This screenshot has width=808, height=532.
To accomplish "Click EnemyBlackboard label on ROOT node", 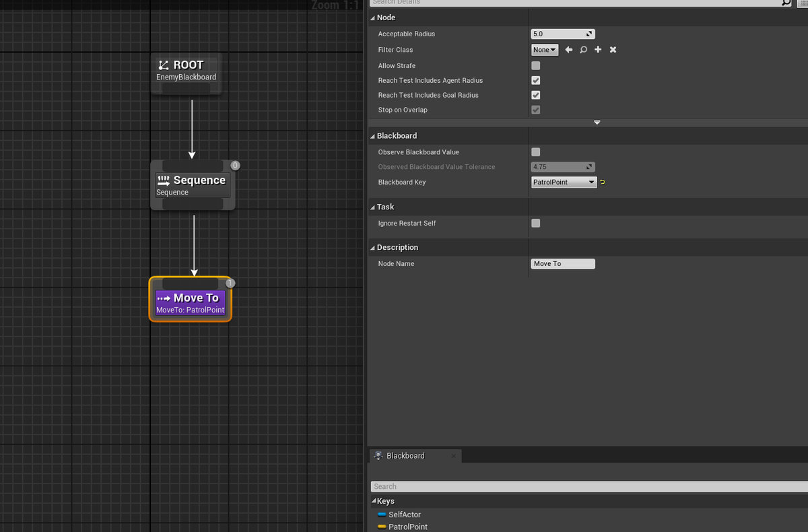I will (187, 77).
